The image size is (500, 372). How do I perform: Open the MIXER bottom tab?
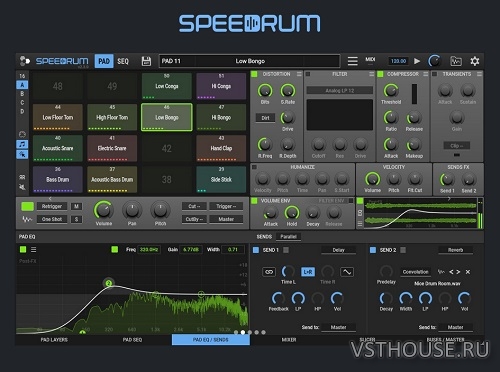[x=289, y=340]
